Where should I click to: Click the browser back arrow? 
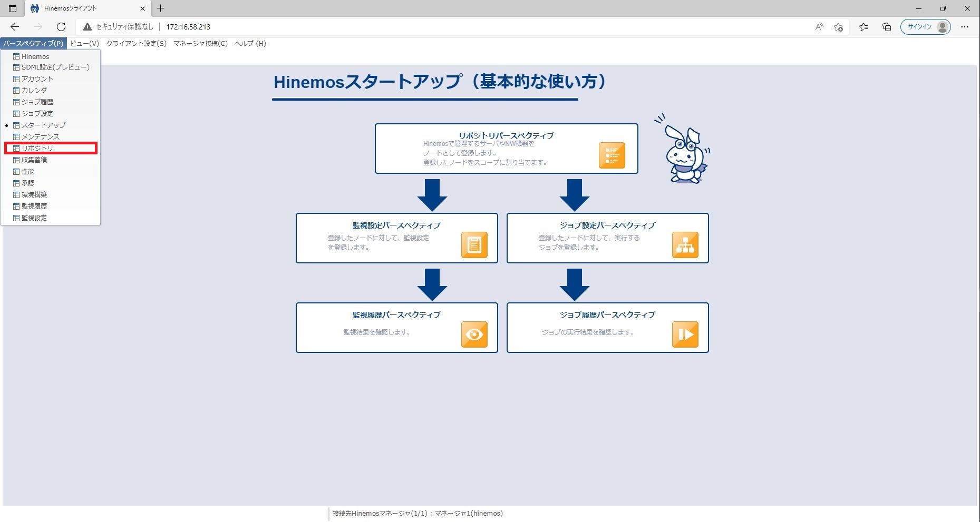15,26
